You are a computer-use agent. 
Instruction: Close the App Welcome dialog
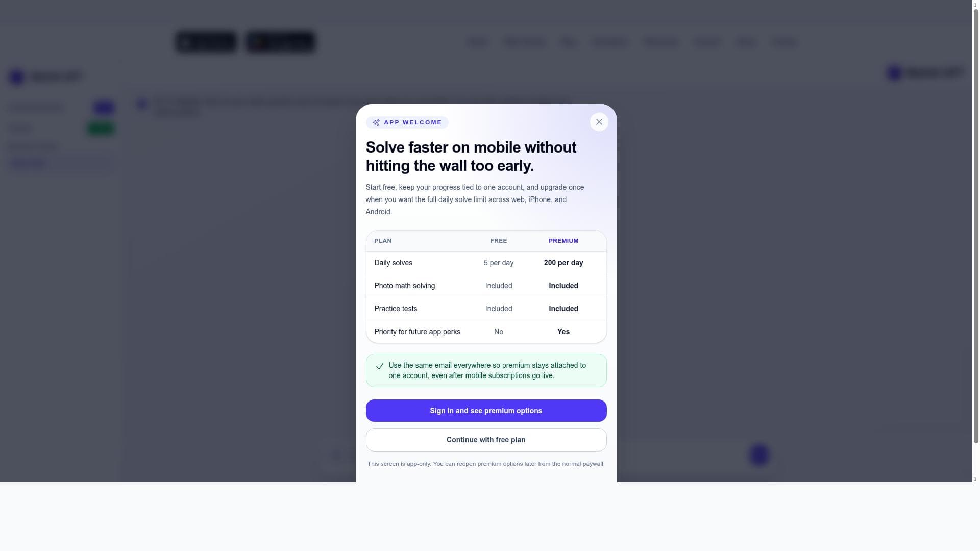599,122
